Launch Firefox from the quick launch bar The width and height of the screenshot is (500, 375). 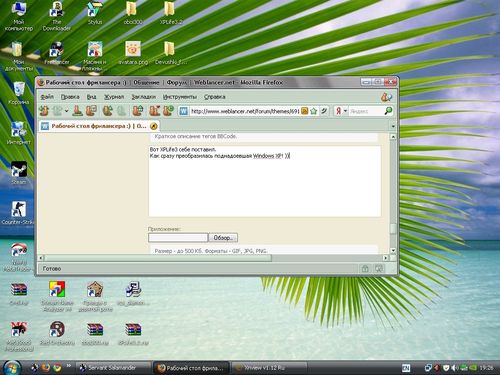tap(46, 368)
